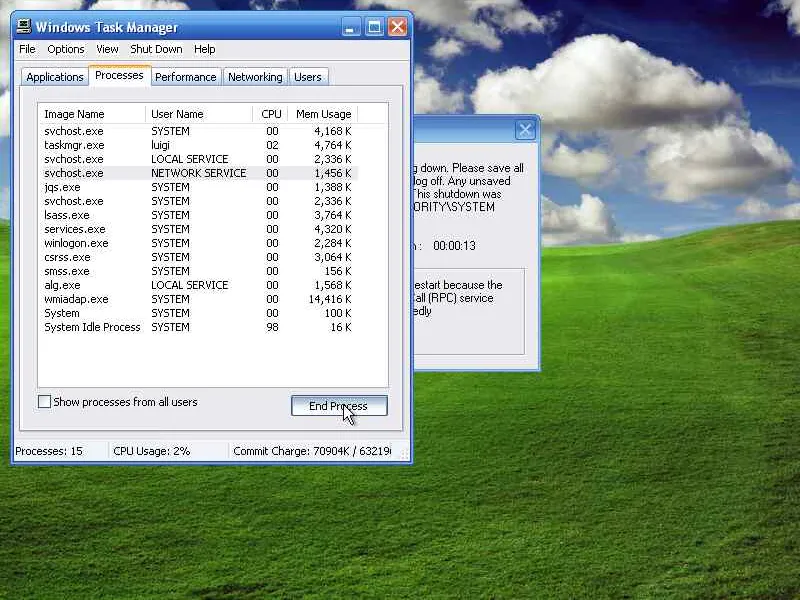The image size is (800, 600).
Task: Select the winlogon.exe process
Action: (198, 243)
